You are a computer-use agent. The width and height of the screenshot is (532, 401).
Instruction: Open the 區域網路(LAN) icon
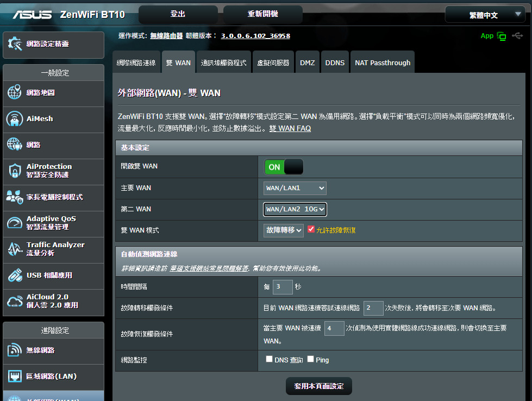(x=15, y=376)
